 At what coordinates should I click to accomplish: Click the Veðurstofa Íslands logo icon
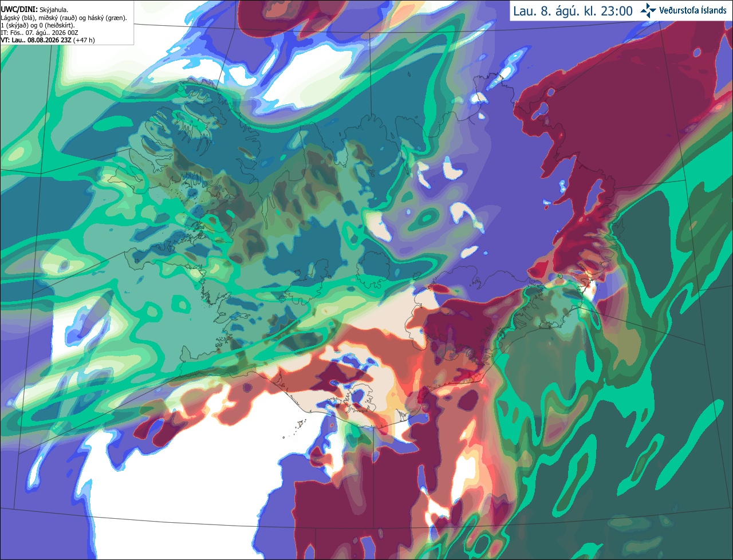[x=648, y=11]
